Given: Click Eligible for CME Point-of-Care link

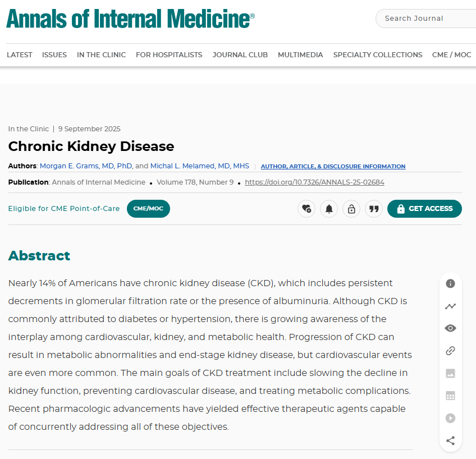Looking at the screenshot, I should click(x=64, y=209).
